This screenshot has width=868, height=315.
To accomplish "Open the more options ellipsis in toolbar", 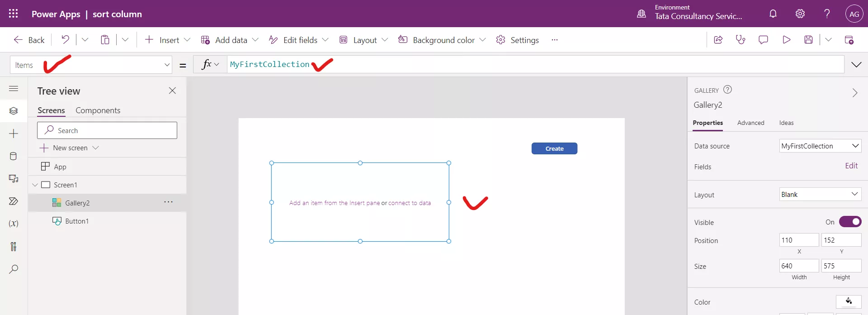I will pos(555,40).
